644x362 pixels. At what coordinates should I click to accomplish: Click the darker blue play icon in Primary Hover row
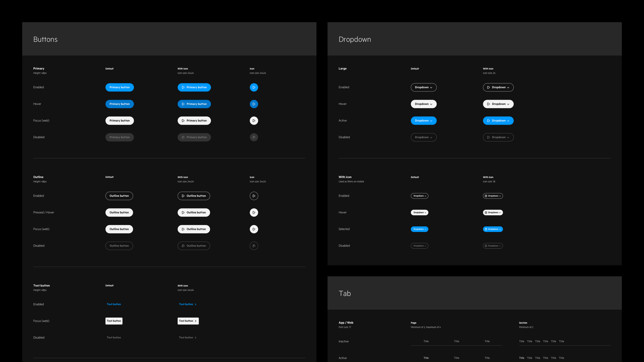point(254,104)
